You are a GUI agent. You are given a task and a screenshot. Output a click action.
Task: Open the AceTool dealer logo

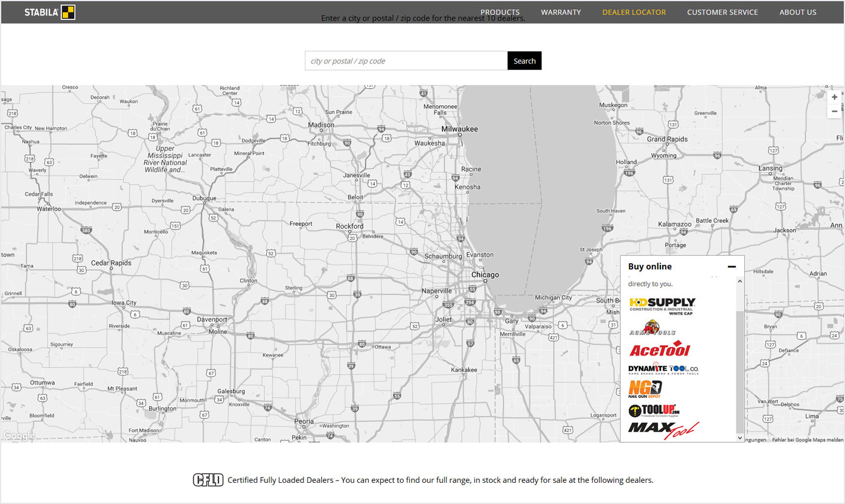(x=659, y=349)
